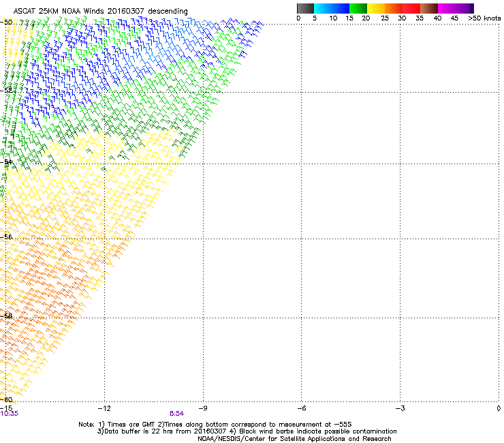Screen dimensions: 504x443
Task: Click the purple 8:54 swath time
Action: click(x=177, y=414)
